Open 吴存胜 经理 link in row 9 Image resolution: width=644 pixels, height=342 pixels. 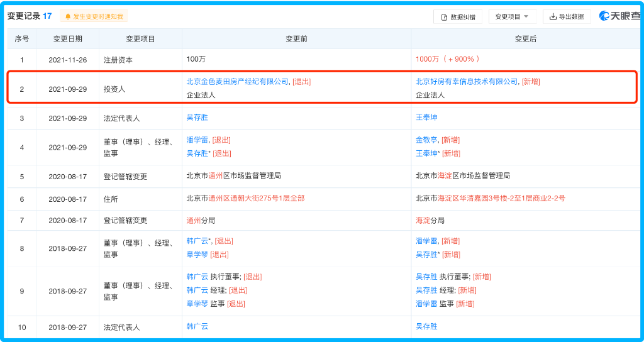[x=426, y=290]
